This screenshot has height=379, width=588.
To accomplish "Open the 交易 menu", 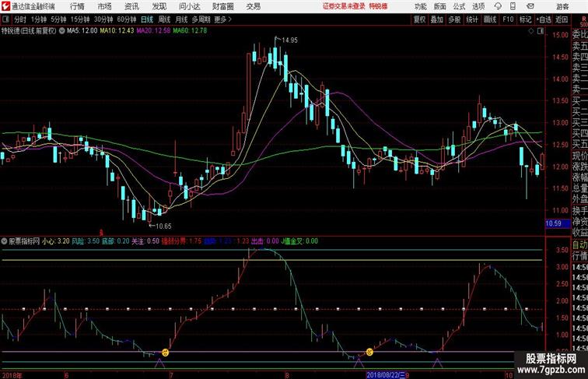I will [254, 6].
